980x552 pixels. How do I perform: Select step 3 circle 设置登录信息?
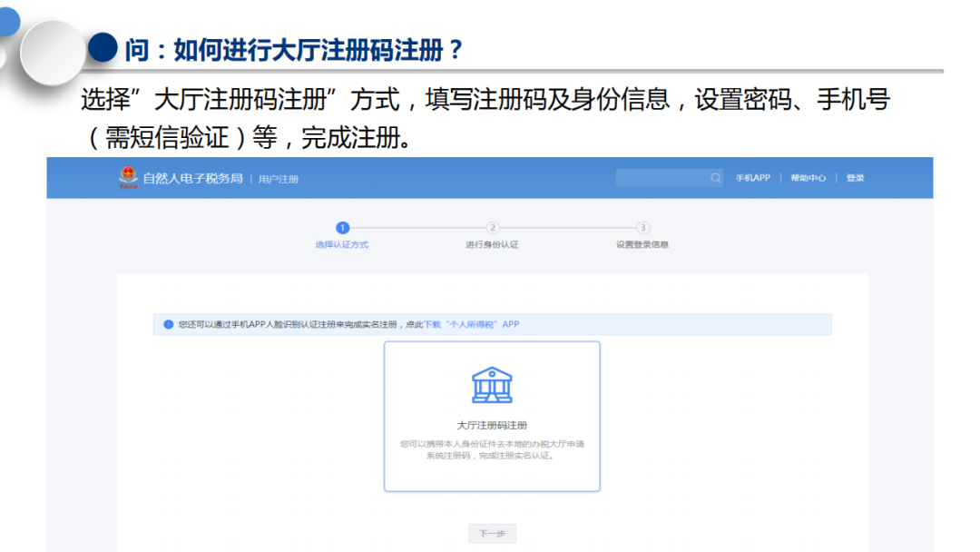point(642,228)
